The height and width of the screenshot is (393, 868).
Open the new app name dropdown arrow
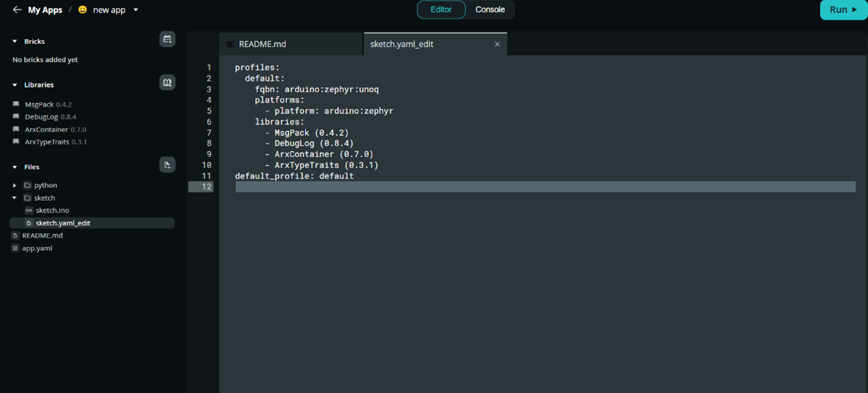click(135, 10)
